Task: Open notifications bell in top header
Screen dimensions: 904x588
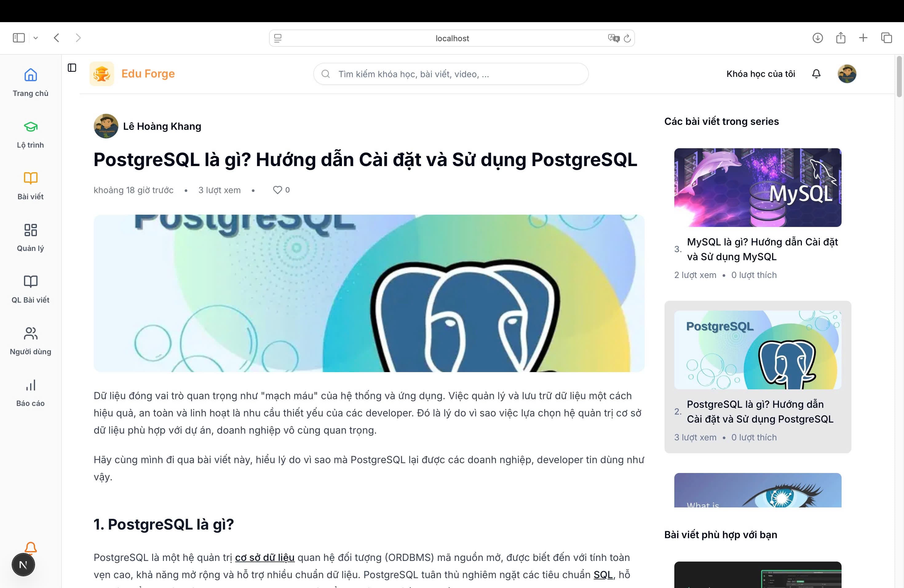Action: click(x=816, y=74)
